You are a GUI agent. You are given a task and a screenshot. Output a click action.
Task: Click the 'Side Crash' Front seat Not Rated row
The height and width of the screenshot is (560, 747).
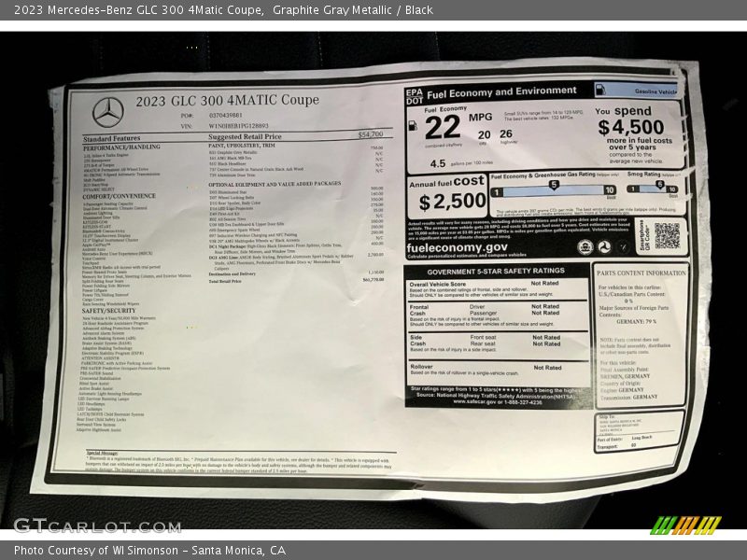click(485, 337)
